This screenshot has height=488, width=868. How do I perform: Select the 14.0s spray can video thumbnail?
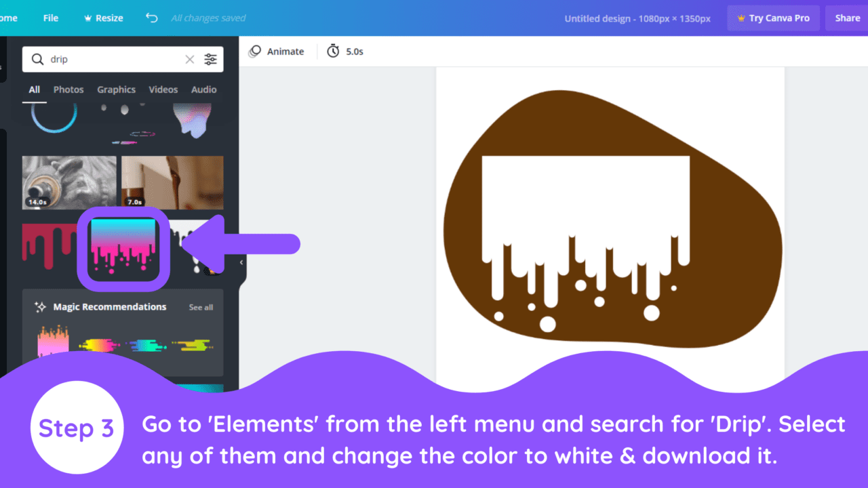(68, 182)
